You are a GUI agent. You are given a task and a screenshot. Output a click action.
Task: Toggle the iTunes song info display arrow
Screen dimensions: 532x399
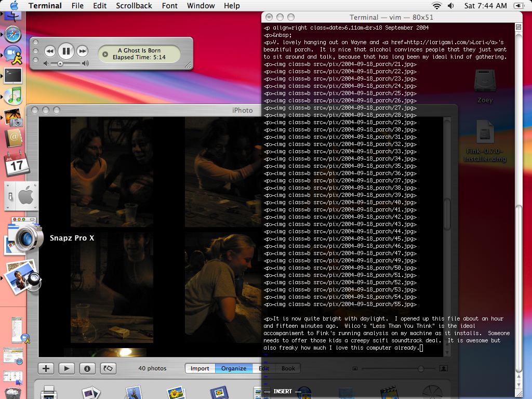pyautogui.click(x=105, y=54)
